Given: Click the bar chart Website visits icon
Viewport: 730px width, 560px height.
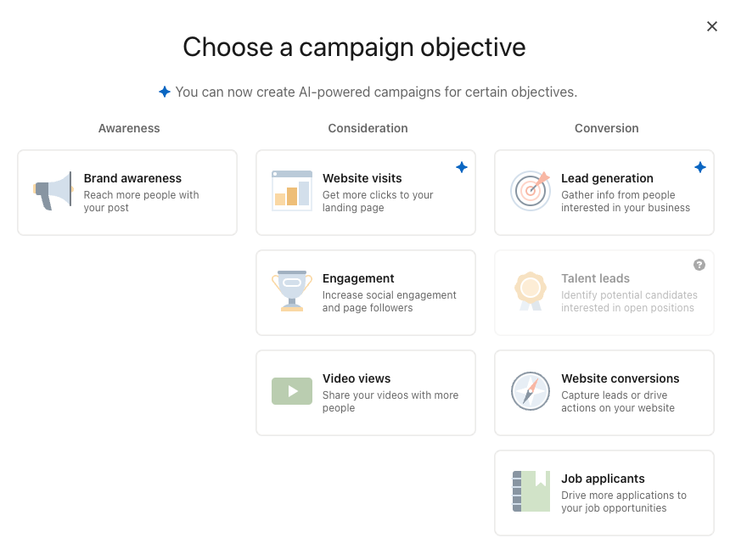Looking at the screenshot, I should [292, 191].
